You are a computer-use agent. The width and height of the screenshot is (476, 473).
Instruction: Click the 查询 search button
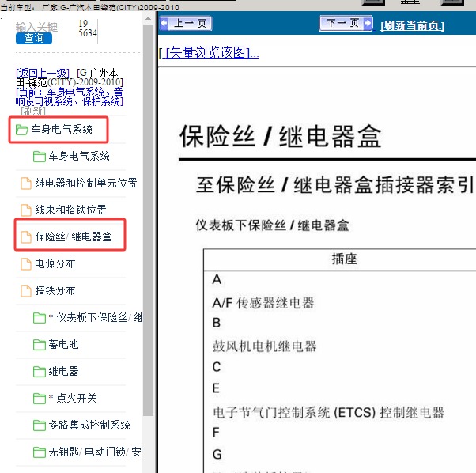coord(34,39)
